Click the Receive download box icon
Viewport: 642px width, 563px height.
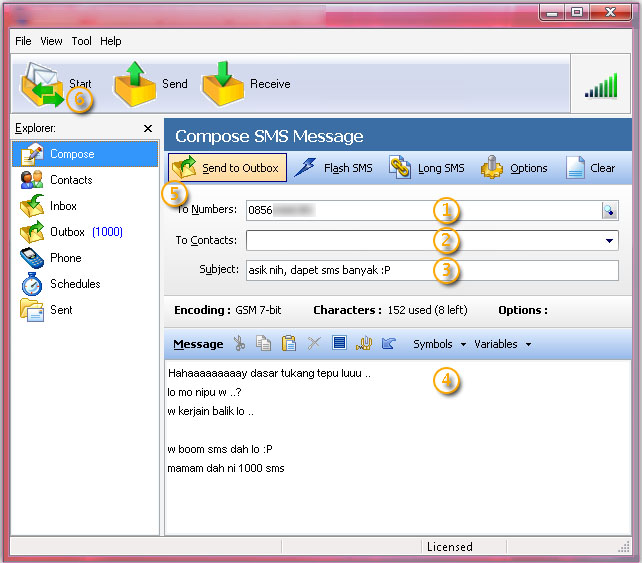(x=223, y=84)
